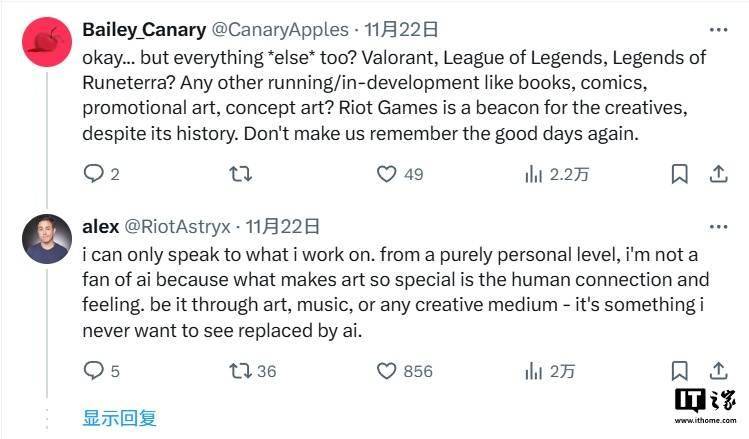749x439 pixels.
Task: Like alex's tweet with 856 likes
Action: point(387,371)
